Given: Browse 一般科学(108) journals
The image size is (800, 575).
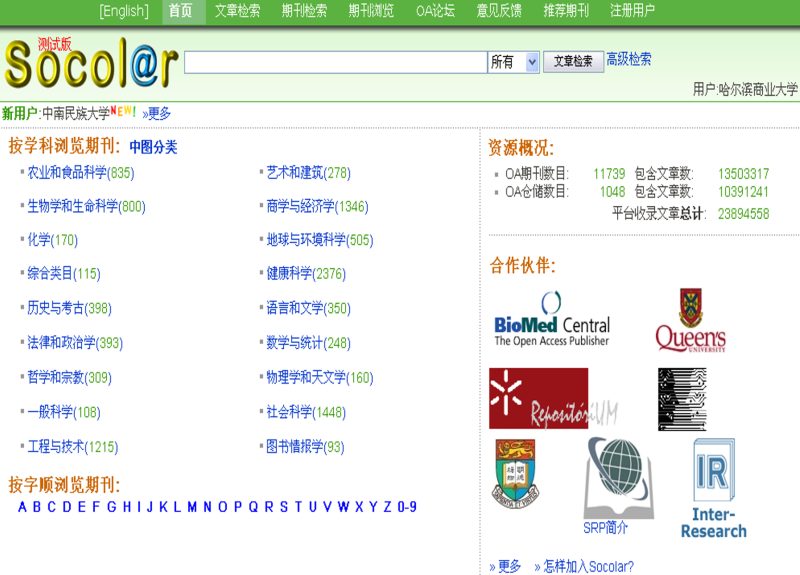Looking at the screenshot, I should pos(64,412).
